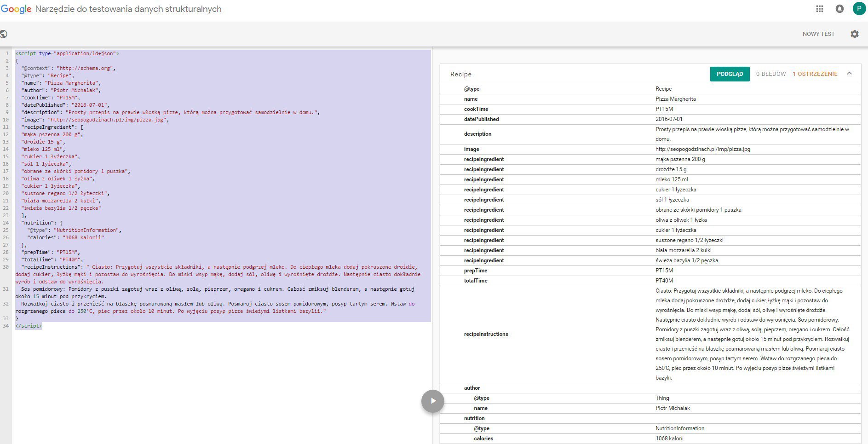
Task: Open settings via the gear icon
Action: point(854,34)
